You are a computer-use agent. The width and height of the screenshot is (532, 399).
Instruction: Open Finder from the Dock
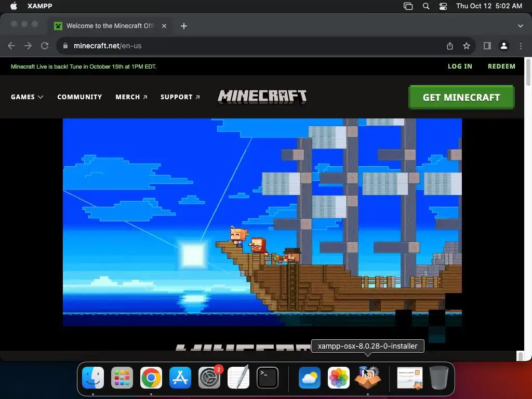(93, 378)
